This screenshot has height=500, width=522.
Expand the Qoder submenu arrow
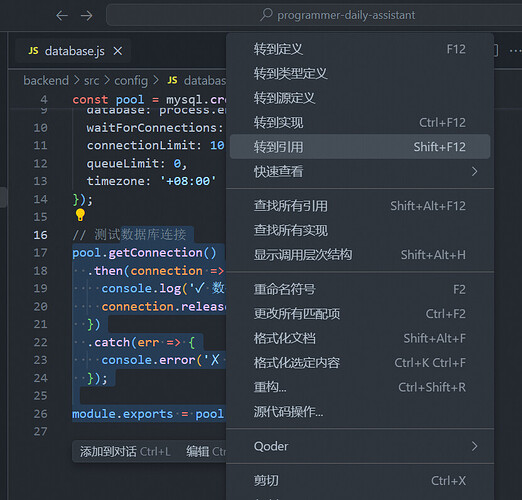tap(475, 446)
